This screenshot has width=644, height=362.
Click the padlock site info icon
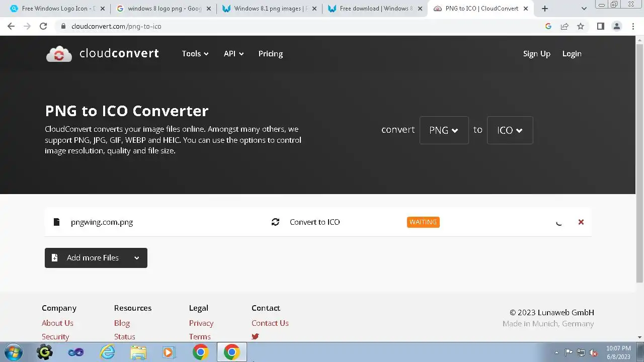click(63, 26)
